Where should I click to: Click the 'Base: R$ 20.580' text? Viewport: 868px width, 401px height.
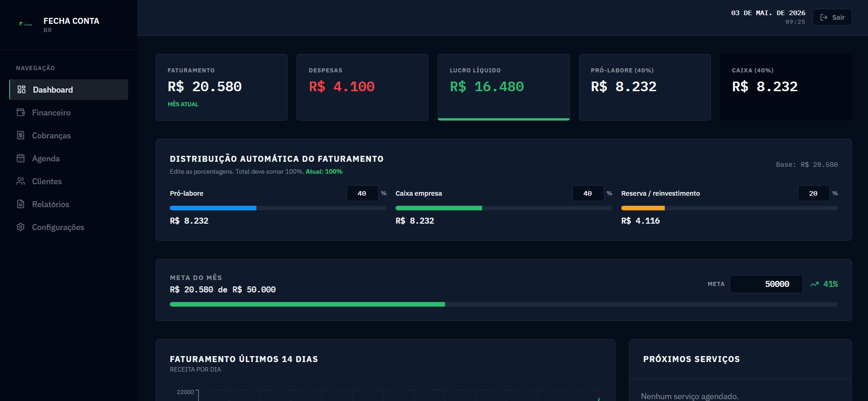click(x=807, y=165)
